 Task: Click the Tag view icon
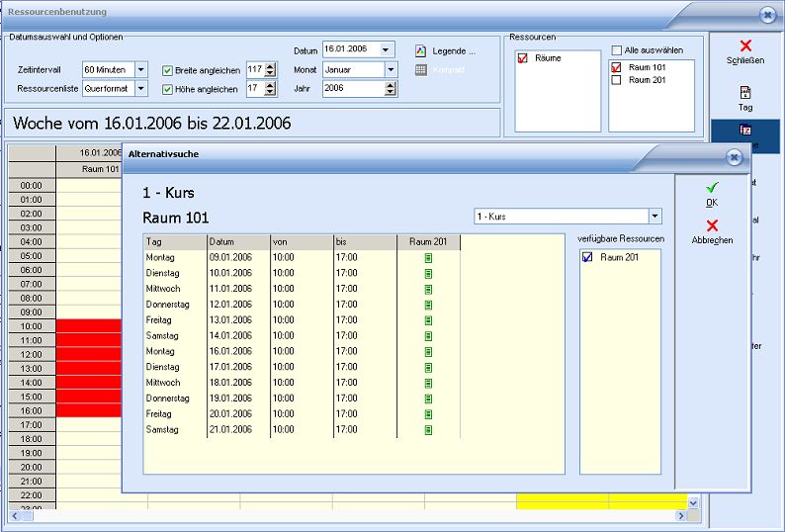click(745, 92)
